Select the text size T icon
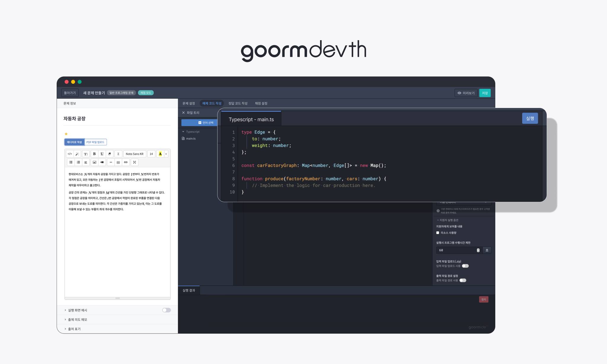Screen dimensions: 607x364 pos(86,154)
